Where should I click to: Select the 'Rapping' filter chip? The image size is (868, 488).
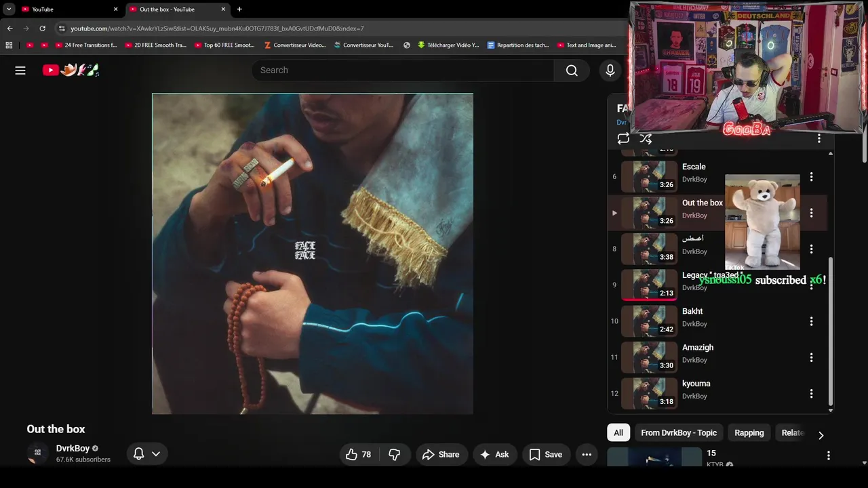749,433
